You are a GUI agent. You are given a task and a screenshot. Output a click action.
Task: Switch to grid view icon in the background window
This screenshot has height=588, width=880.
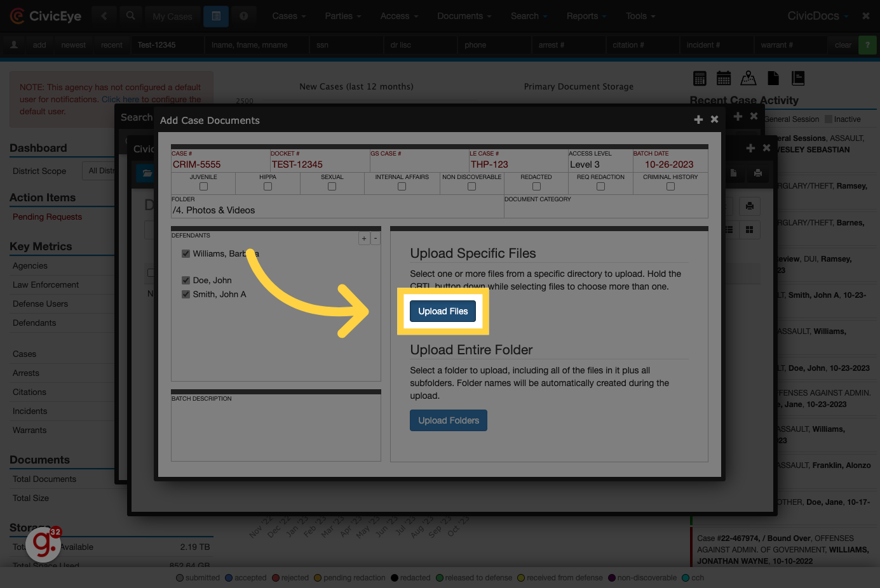click(750, 229)
